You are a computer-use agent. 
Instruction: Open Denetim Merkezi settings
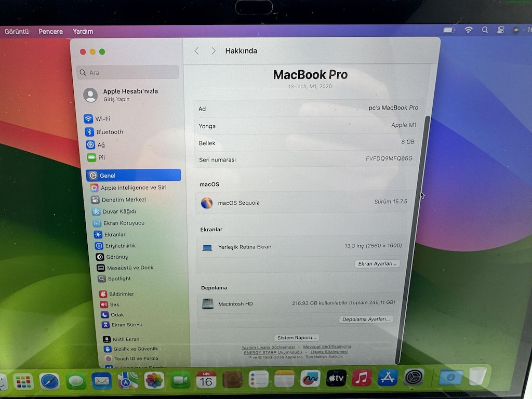point(119,199)
